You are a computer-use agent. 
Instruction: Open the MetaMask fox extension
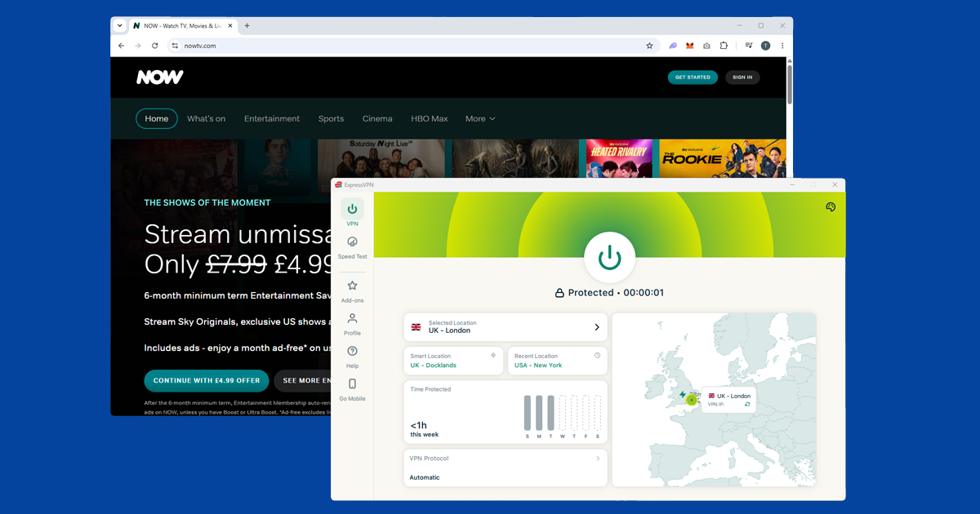pos(689,46)
